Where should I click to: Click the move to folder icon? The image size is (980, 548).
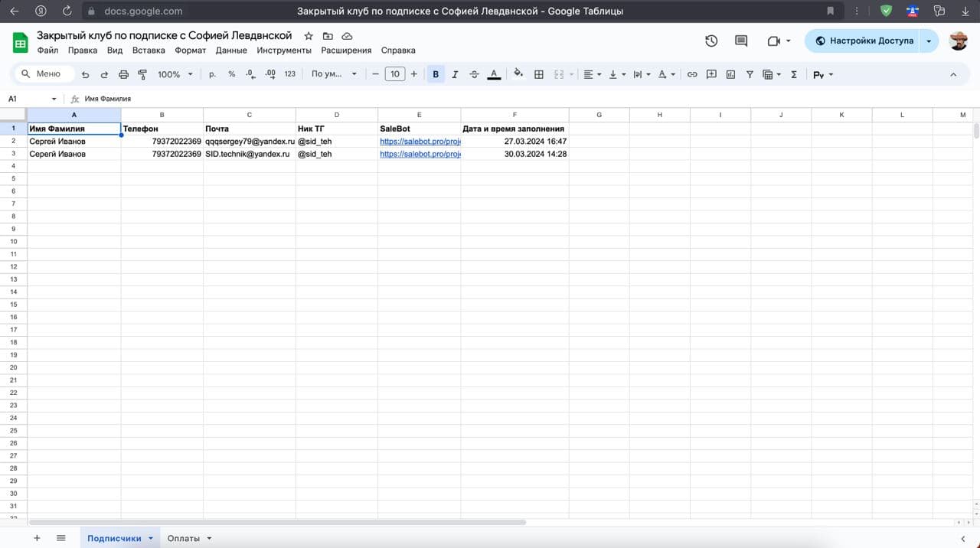pyautogui.click(x=328, y=36)
